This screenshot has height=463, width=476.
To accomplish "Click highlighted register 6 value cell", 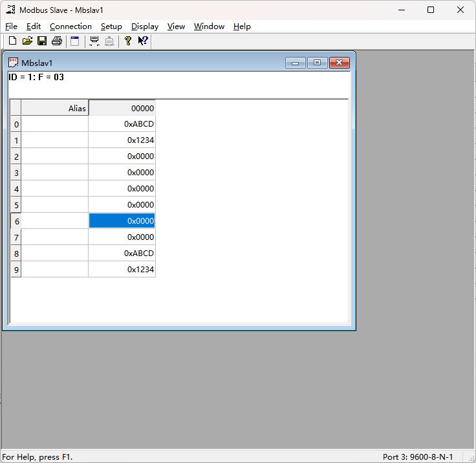I will point(122,221).
